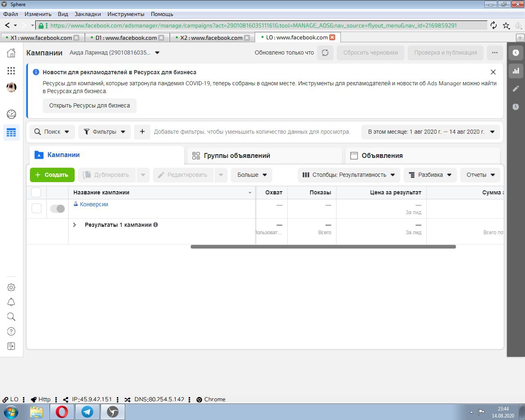Open the Вид menu

click(63, 14)
